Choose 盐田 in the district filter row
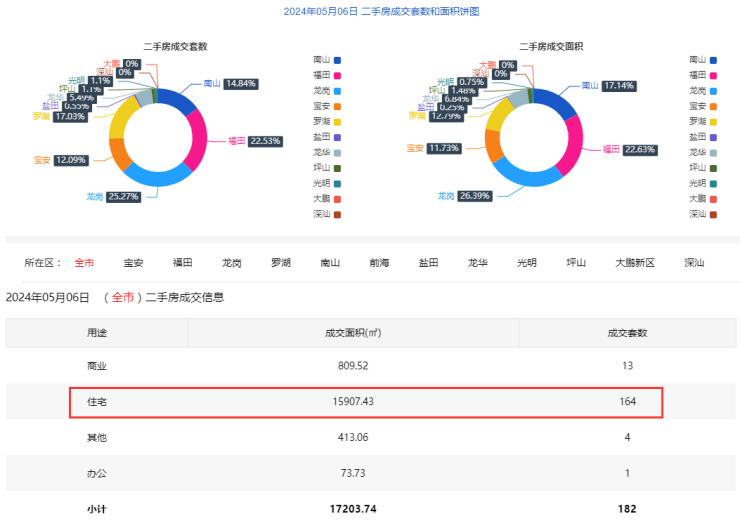 tap(428, 263)
